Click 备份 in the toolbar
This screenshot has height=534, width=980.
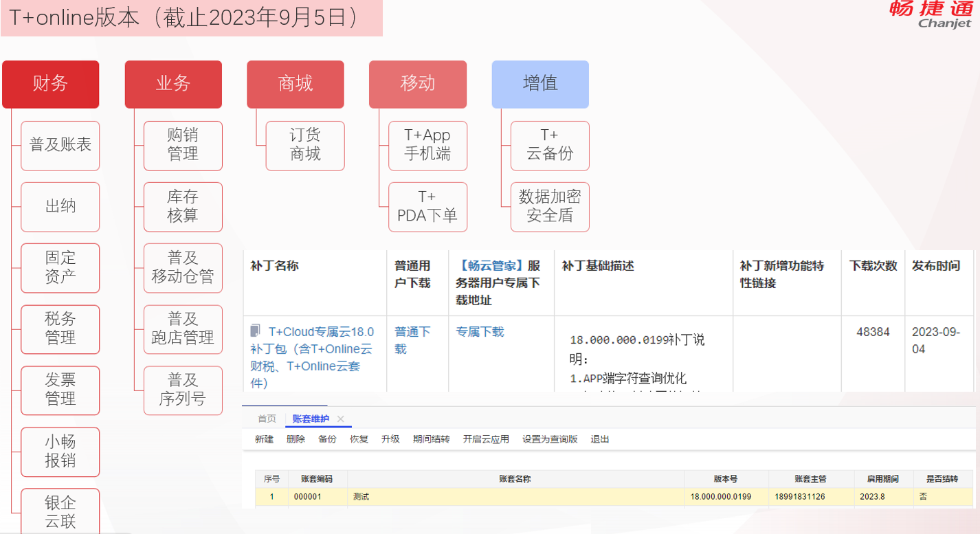tap(327, 439)
